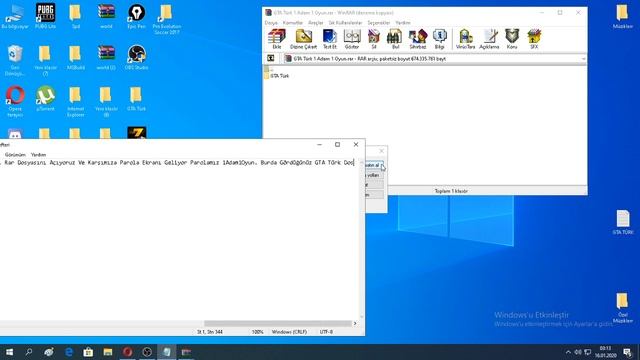The height and width of the screenshot is (360, 640).
Task: Open the Komutlar menu in WinRAR
Action: point(293,23)
